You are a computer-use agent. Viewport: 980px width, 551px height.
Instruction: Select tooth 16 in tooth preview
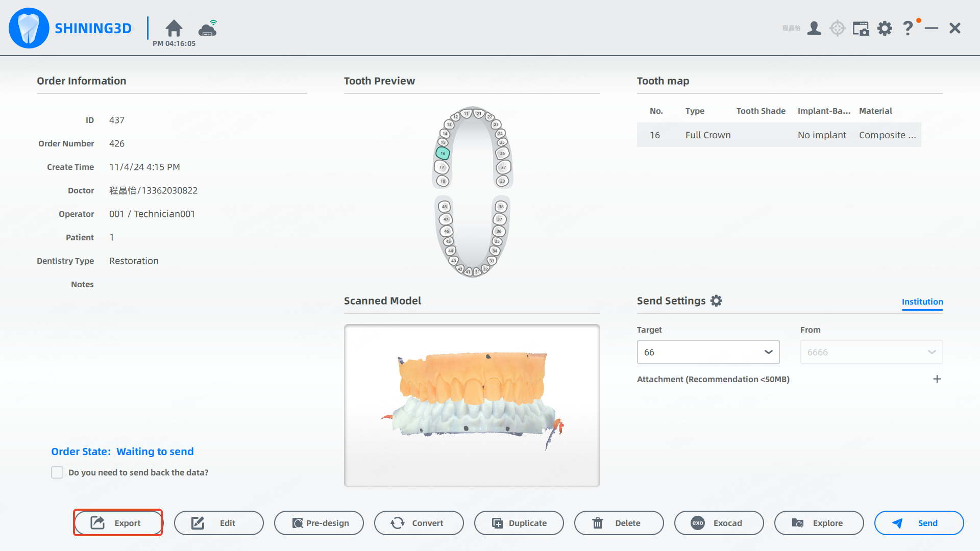tap(443, 153)
